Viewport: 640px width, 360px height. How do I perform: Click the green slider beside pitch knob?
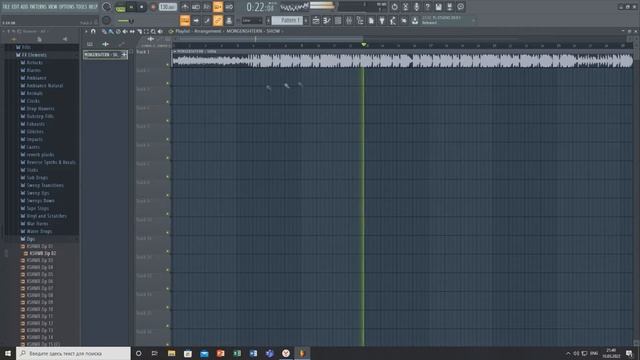point(124,21)
